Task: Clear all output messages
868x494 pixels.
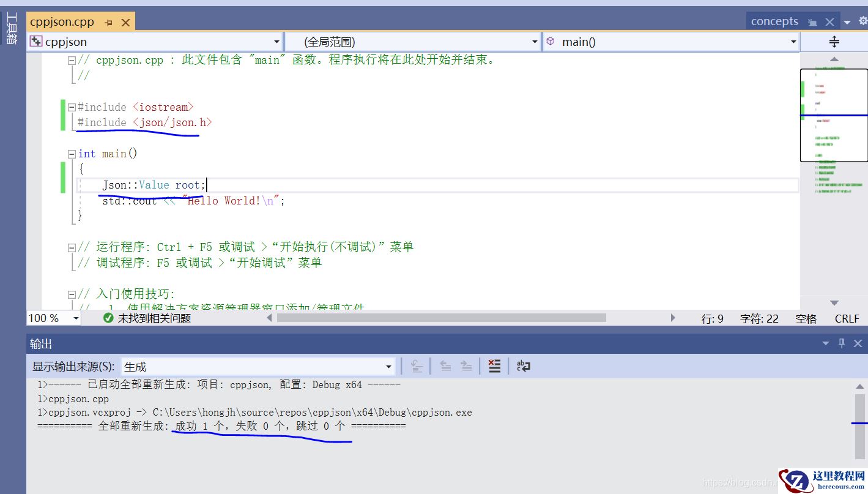Action: pos(494,365)
